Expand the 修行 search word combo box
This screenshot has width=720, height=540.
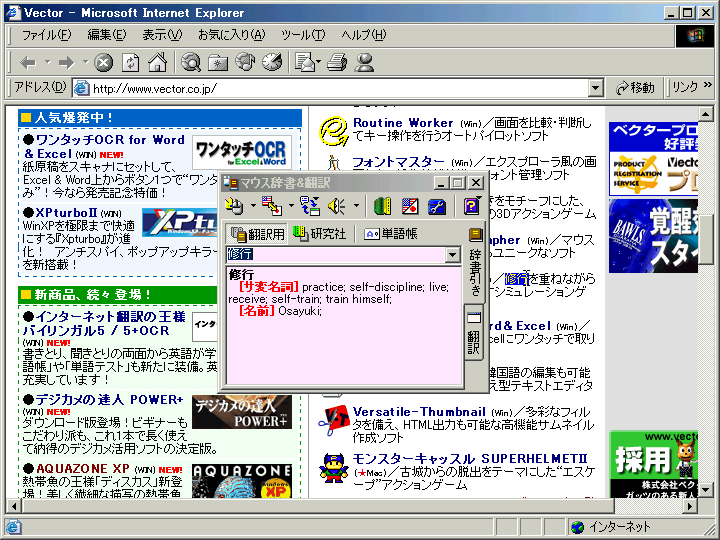(452, 254)
